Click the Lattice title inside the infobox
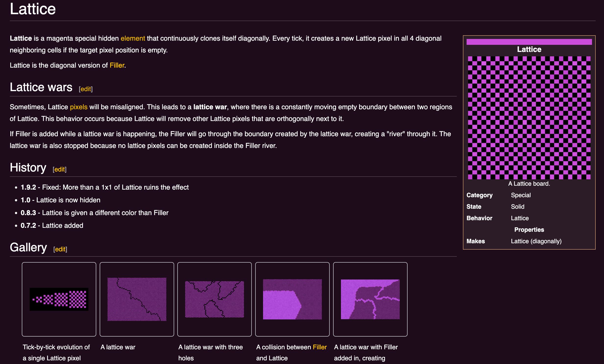Image resolution: width=604 pixels, height=364 pixels. tap(529, 49)
